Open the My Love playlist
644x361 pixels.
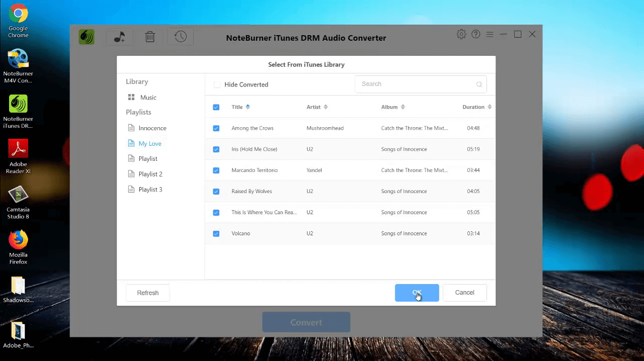150,144
